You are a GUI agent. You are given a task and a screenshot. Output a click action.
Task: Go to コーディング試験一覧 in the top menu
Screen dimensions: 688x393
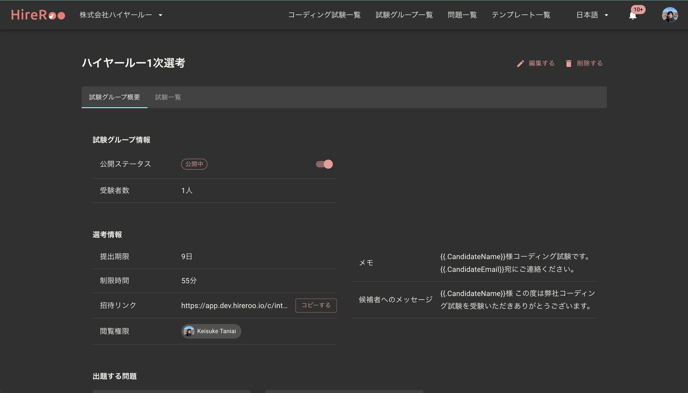tap(324, 15)
